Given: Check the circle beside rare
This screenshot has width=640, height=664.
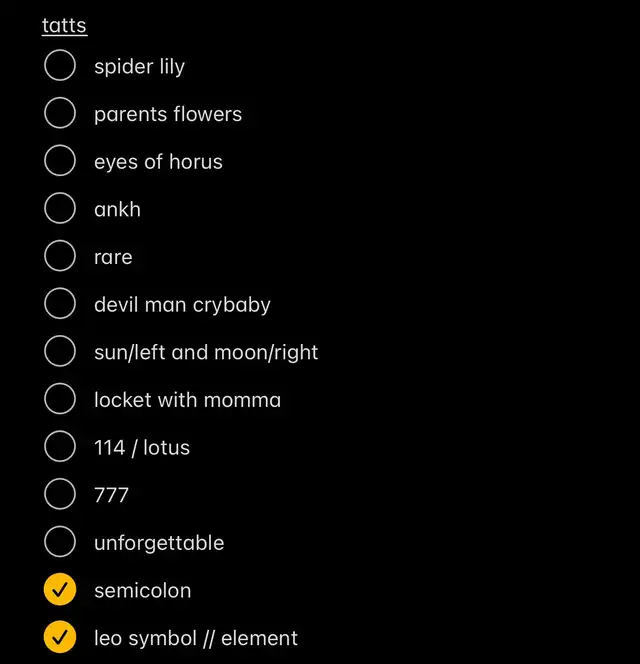Looking at the screenshot, I should pyautogui.click(x=60, y=256).
